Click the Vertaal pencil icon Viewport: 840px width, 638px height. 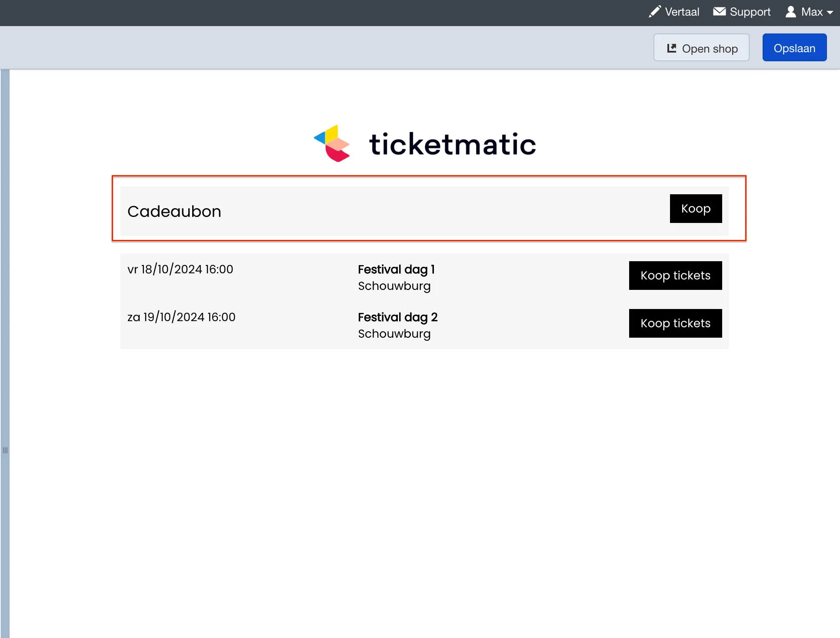(x=655, y=12)
